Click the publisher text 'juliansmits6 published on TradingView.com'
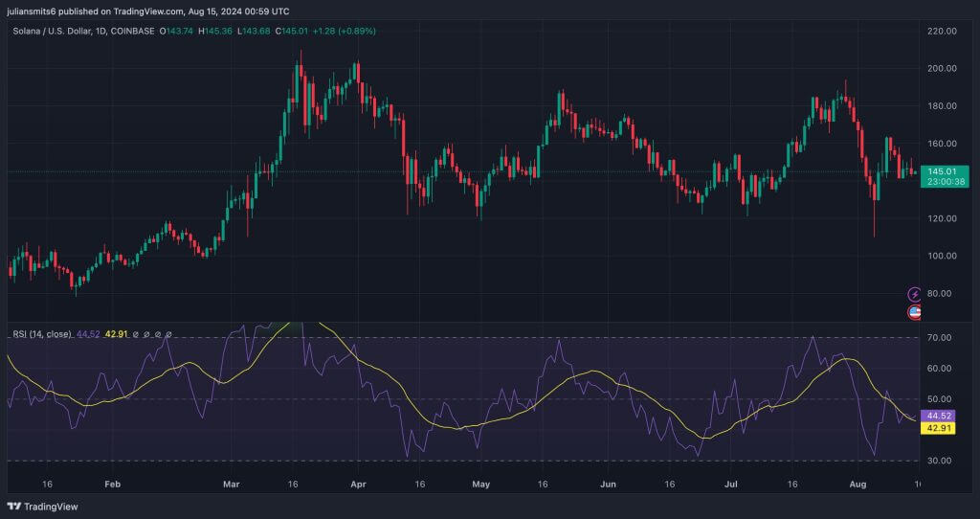 [95, 11]
